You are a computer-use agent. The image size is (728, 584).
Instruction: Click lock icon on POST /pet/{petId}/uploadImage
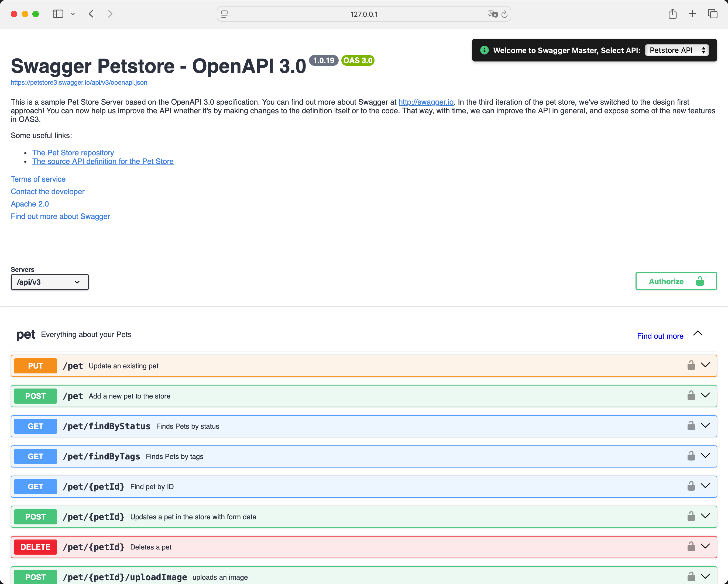coord(691,576)
